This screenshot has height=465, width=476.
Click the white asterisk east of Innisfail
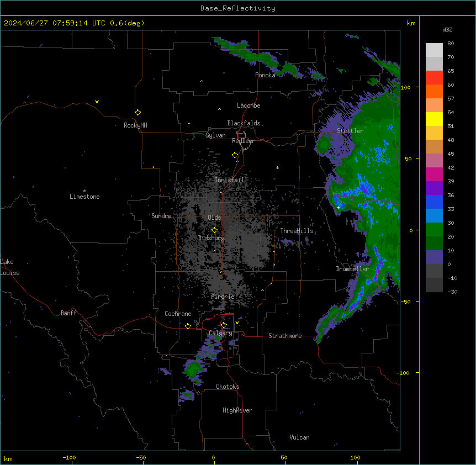click(x=277, y=167)
